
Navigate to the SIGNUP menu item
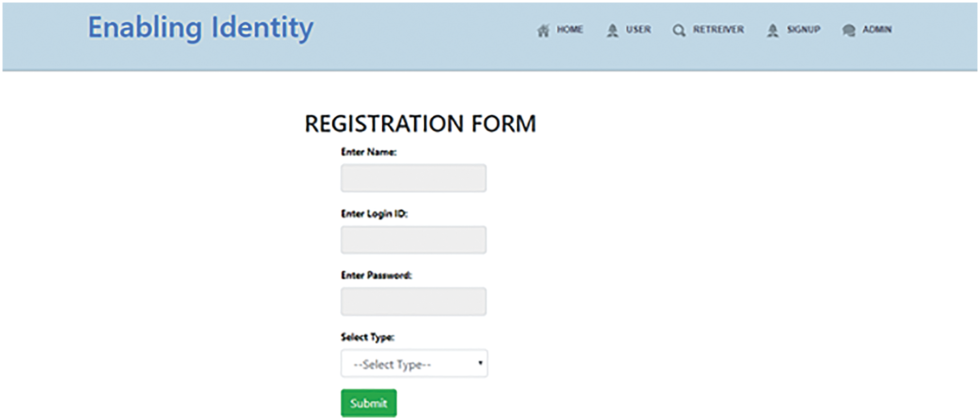click(803, 30)
